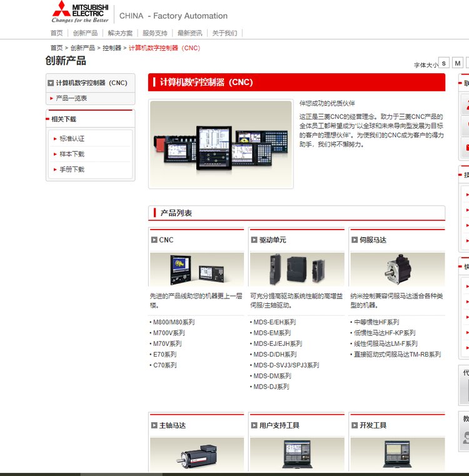Click arrow icon beside 驱动单元 heading
The image size is (469, 476).
254,240
